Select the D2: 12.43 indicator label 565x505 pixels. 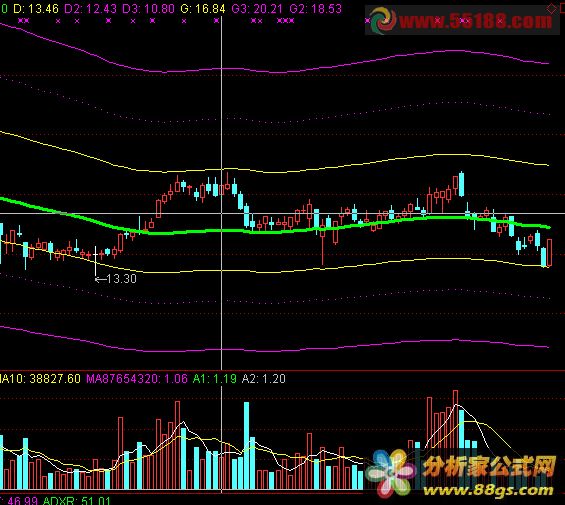point(90,9)
